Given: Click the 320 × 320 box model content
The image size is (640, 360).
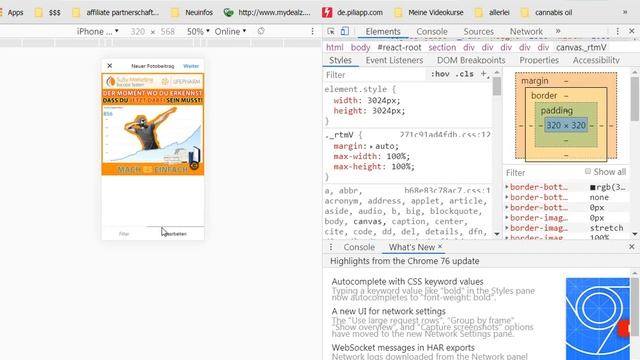Looking at the screenshot, I should point(566,125).
